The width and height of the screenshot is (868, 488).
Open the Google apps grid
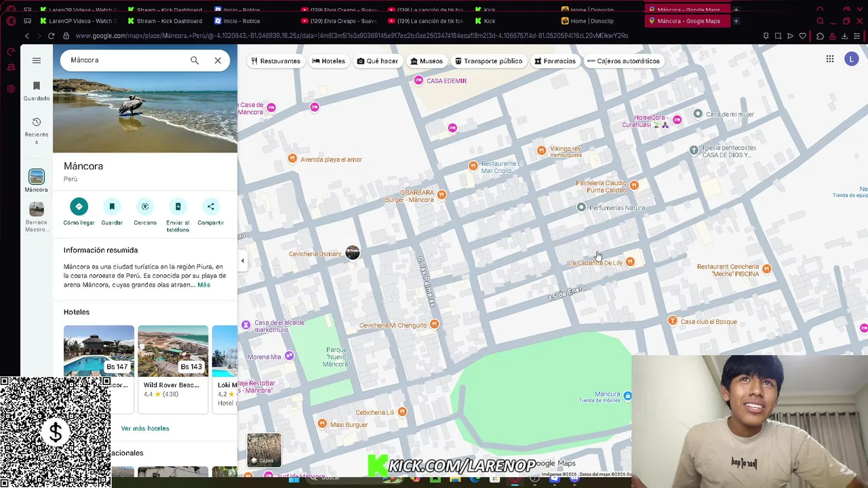[x=830, y=59]
